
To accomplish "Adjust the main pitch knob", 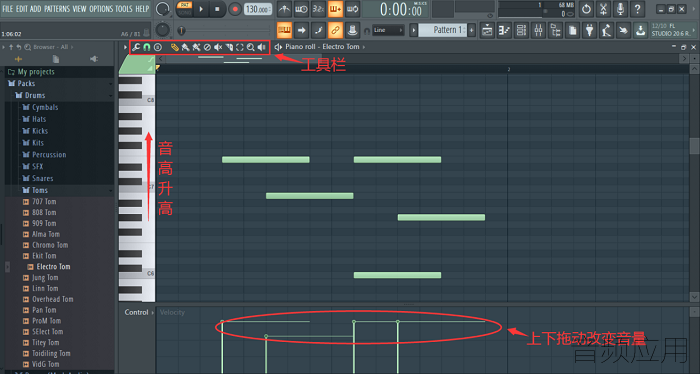I will [162, 30].
